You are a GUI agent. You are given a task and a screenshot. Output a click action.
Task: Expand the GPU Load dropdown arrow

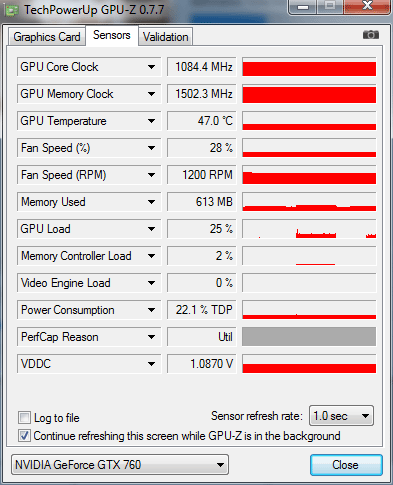point(151,229)
